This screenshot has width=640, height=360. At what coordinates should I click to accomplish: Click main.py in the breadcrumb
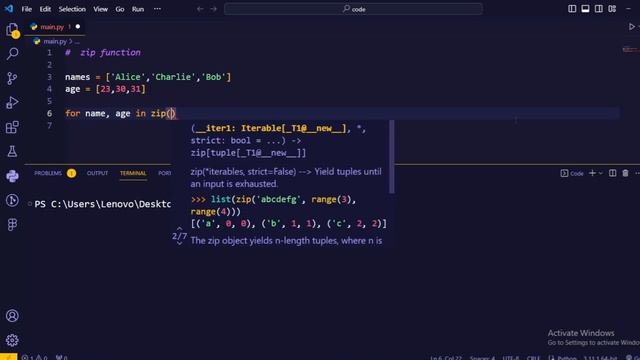point(55,41)
